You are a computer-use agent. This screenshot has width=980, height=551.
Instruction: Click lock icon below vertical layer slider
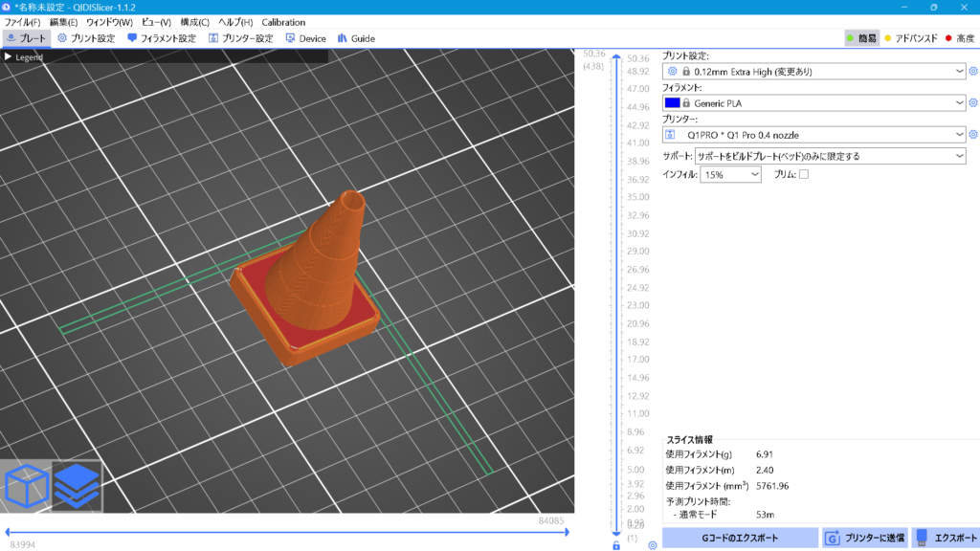[616, 545]
